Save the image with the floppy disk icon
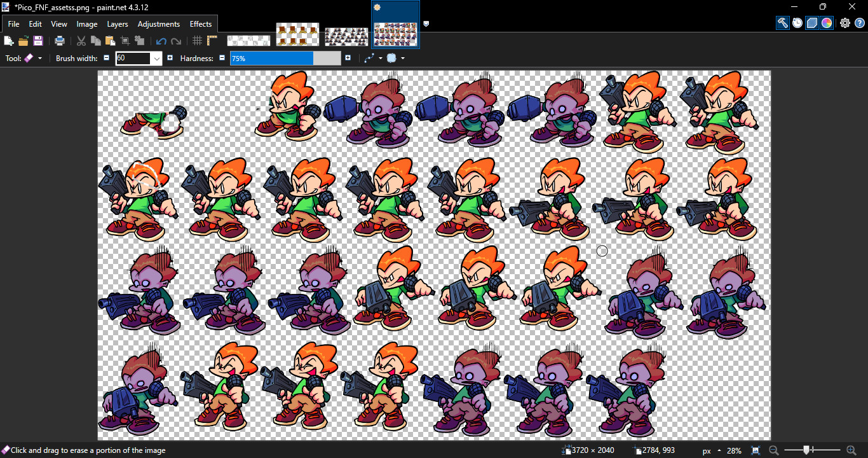The width and height of the screenshot is (868, 458). [38, 41]
